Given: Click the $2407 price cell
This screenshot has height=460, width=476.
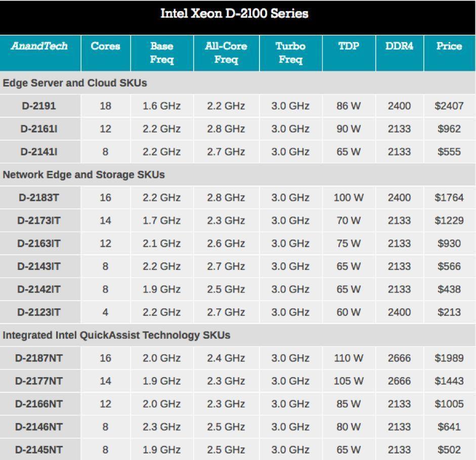Looking at the screenshot, I should pos(449,106).
